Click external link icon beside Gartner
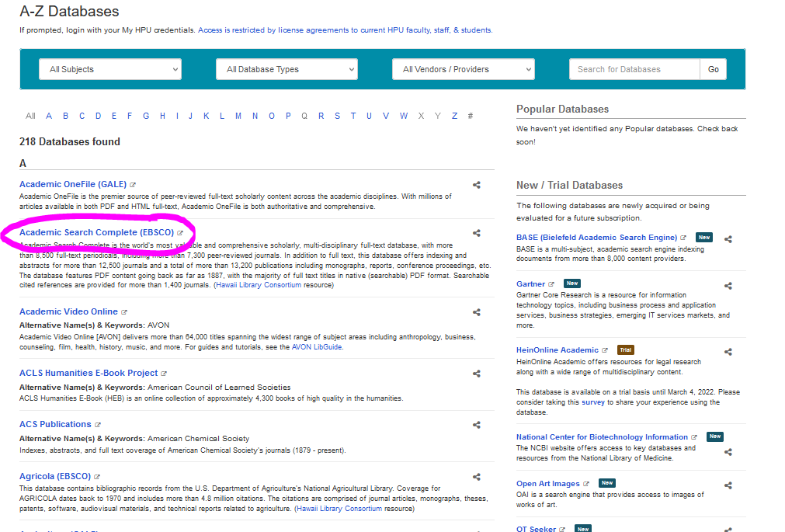The height and width of the screenshot is (532, 785). pos(551,284)
